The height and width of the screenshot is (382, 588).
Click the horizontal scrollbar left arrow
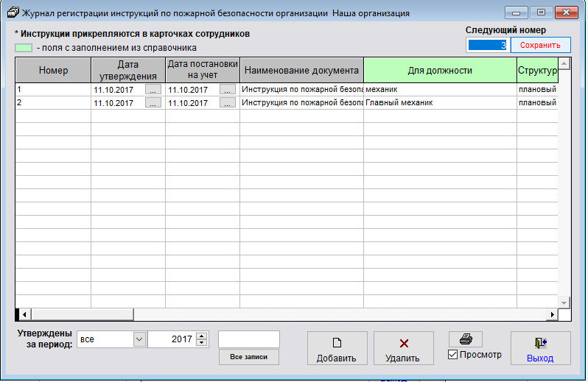pyautogui.click(x=24, y=314)
